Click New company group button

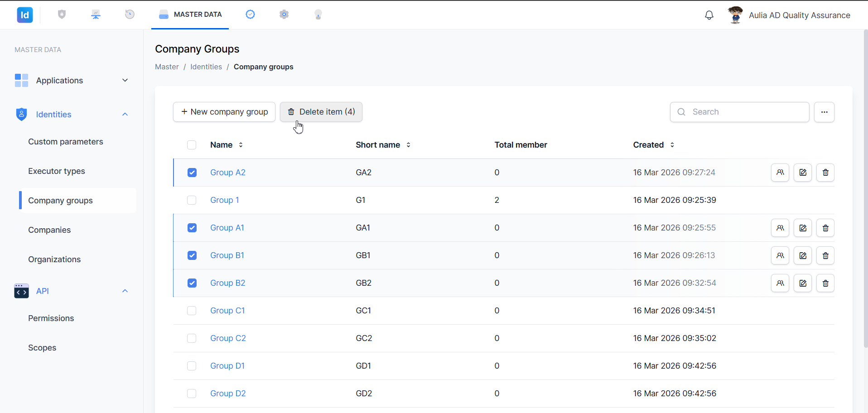pyautogui.click(x=224, y=112)
